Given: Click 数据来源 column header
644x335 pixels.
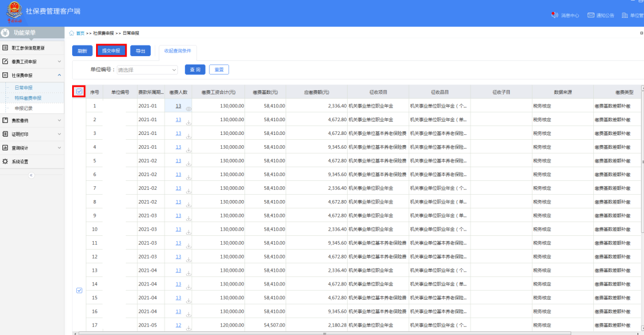Looking at the screenshot, I should (x=563, y=92).
